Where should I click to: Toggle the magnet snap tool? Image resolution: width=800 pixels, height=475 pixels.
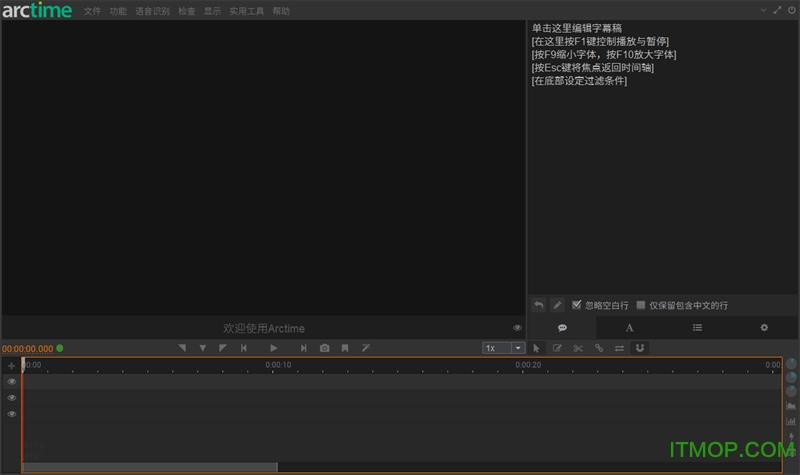[x=640, y=348]
